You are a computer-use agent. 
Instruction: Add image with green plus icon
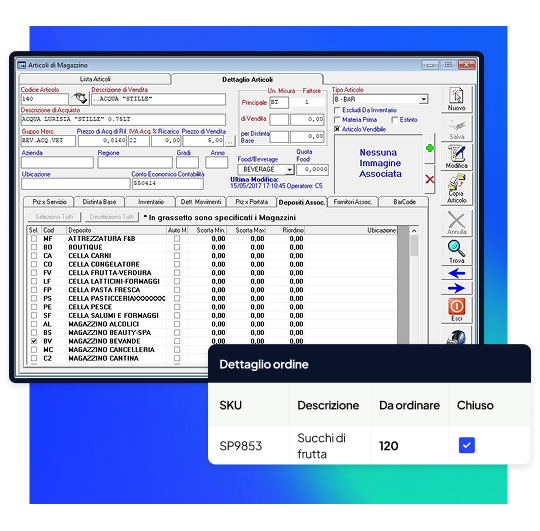coord(429,148)
